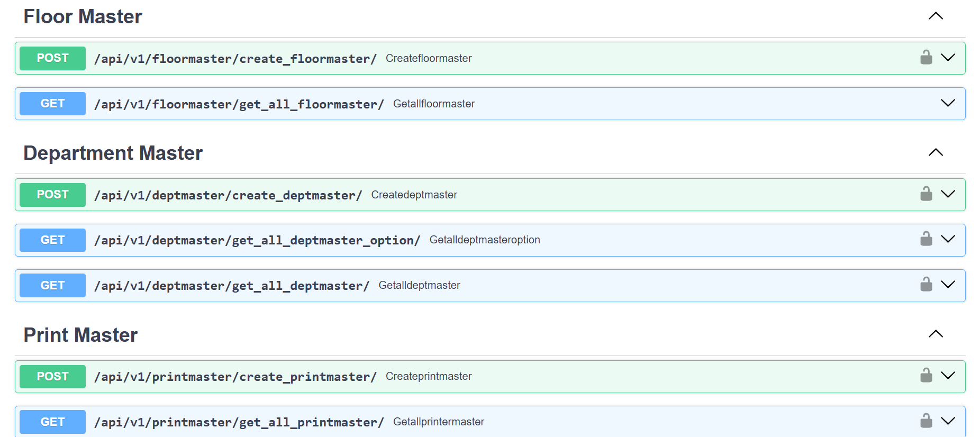This screenshot has width=980, height=437.
Task: Click lock icon on create_deptmaster endpoint
Action: click(926, 194)
